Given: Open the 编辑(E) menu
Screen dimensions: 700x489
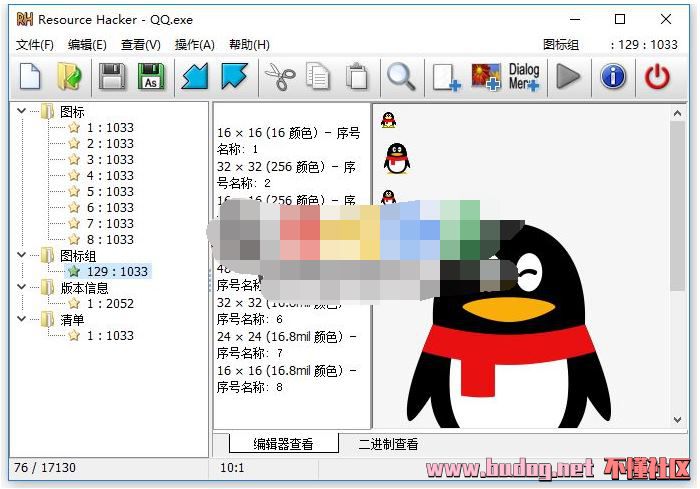Looking at the screenshot, I should click(x=87, y=45).
